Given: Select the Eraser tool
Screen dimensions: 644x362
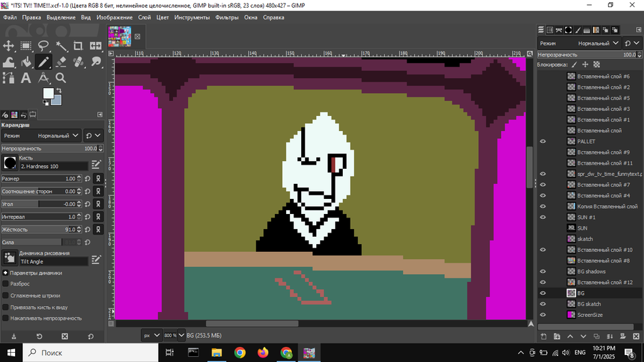Looking at the screenshot, I should tap(61, 62).
